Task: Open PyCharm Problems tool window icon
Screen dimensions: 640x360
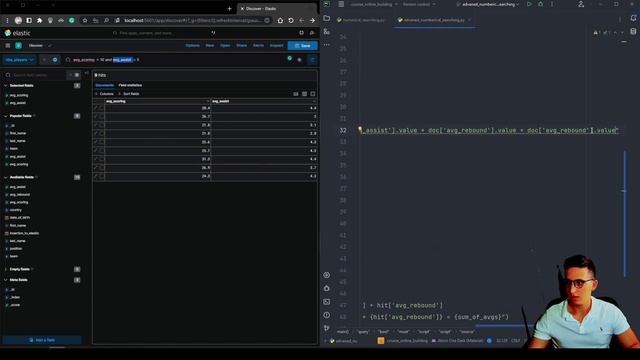Action: [x=327, y=315]
